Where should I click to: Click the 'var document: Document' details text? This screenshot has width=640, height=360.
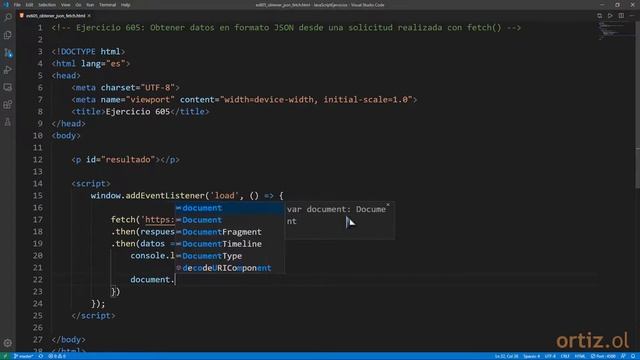point(336,215)
